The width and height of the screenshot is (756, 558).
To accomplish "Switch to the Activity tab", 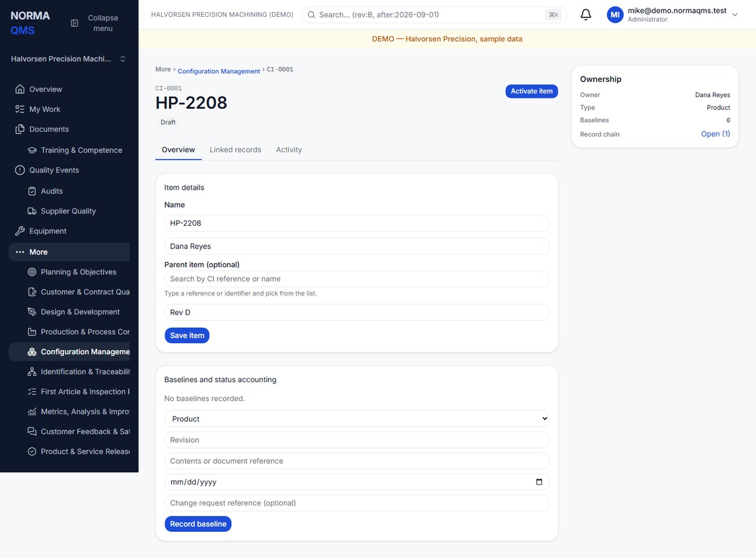I will (x=289, y=150).
